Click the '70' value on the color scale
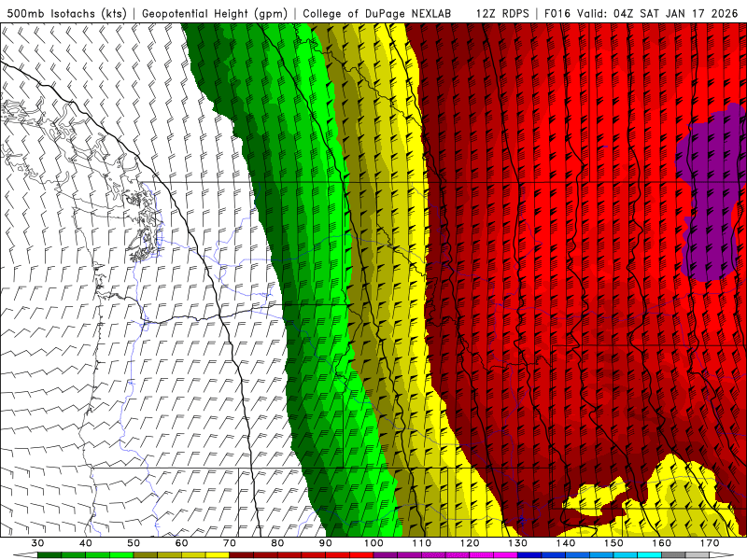 click(x=230, y=543)
